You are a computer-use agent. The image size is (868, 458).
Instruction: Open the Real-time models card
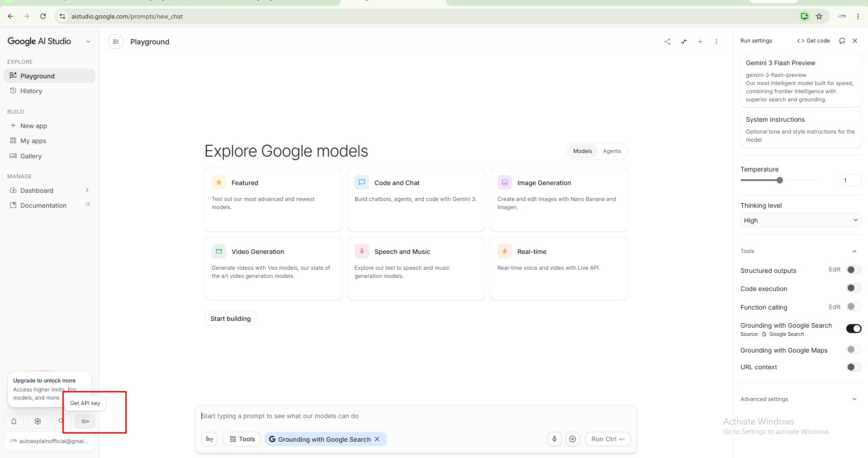[559, 268]
